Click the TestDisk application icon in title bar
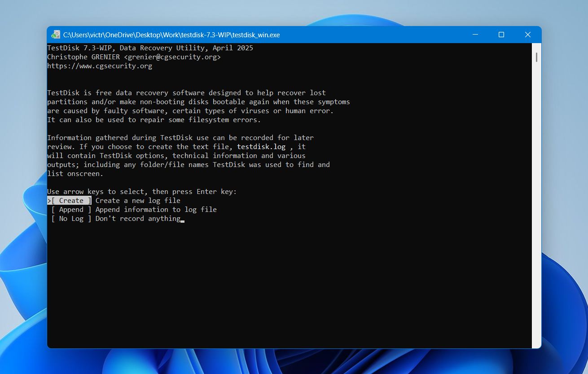The image size is (588, 374). [56, 34]
